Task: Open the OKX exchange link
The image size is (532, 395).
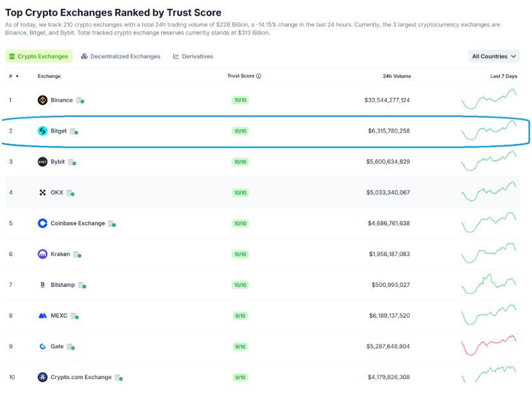Action: pyautogui.click(x=57, y=193)
